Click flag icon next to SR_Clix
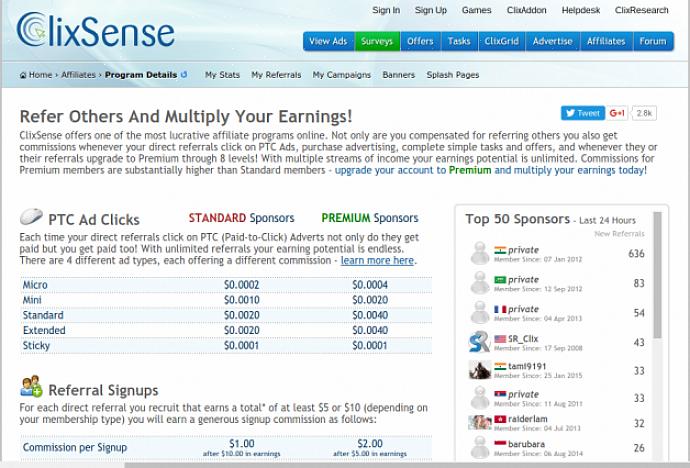The image size is (690, 468). point(500,339)
